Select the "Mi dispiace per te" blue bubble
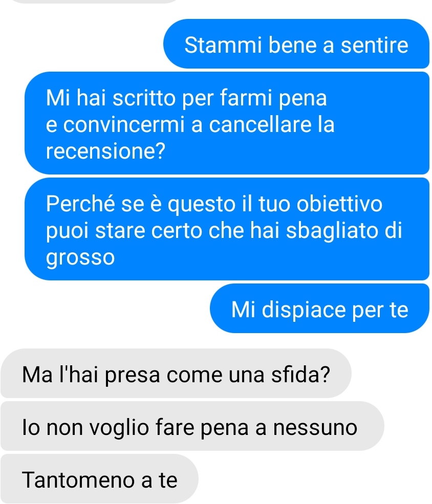432x504 pixels. 320,308
